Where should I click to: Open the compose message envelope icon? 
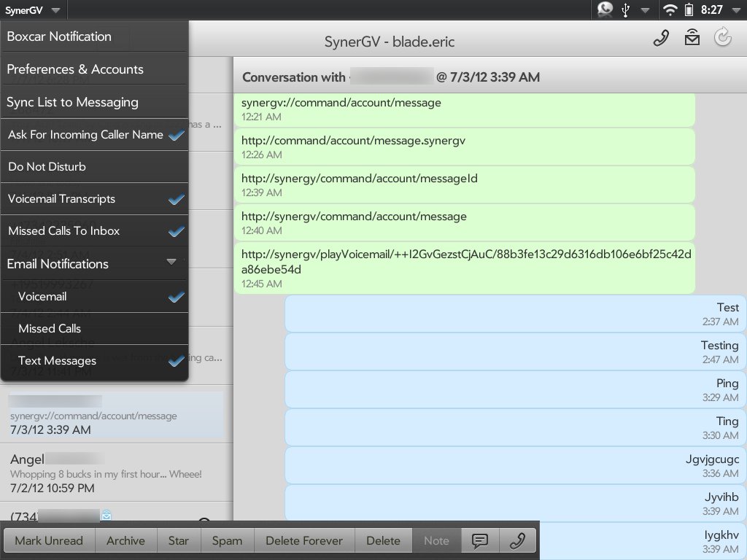tap(692, 39)
